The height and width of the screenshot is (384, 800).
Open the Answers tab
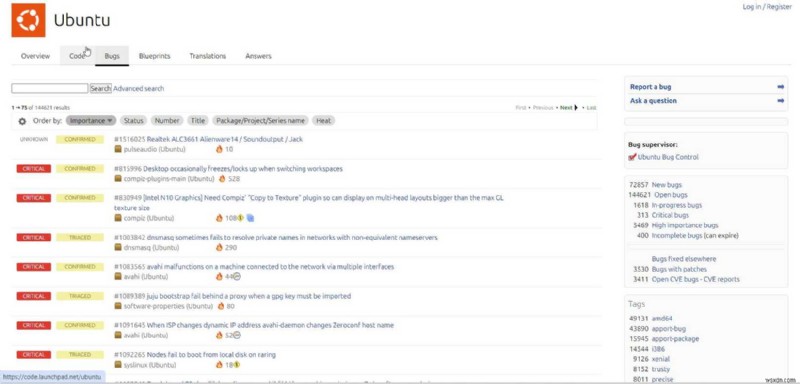[258, 56]
